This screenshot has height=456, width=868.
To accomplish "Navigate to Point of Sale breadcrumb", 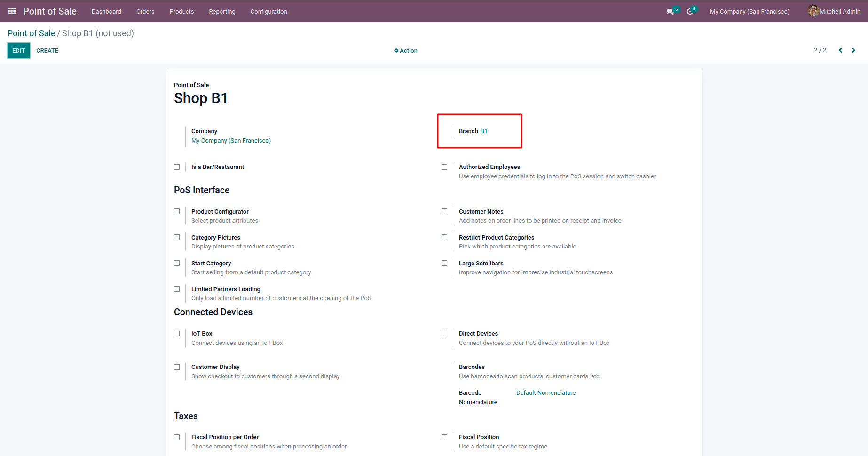I will (x=31, y=33).
